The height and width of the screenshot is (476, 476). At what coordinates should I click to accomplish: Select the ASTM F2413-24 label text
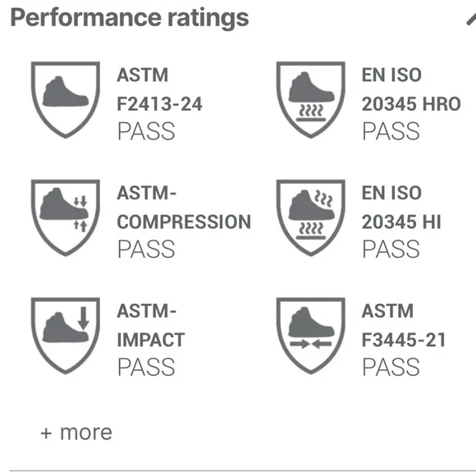point(160,89)
